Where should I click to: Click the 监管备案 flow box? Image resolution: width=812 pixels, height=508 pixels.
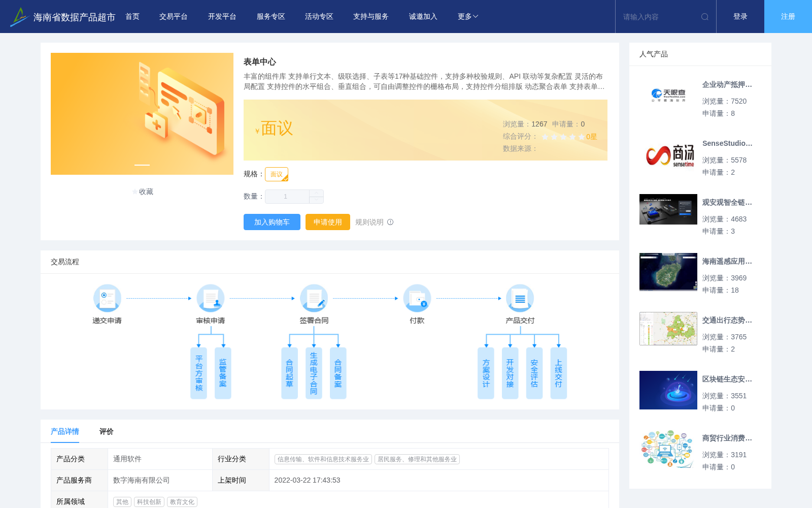tap(223, 373)
